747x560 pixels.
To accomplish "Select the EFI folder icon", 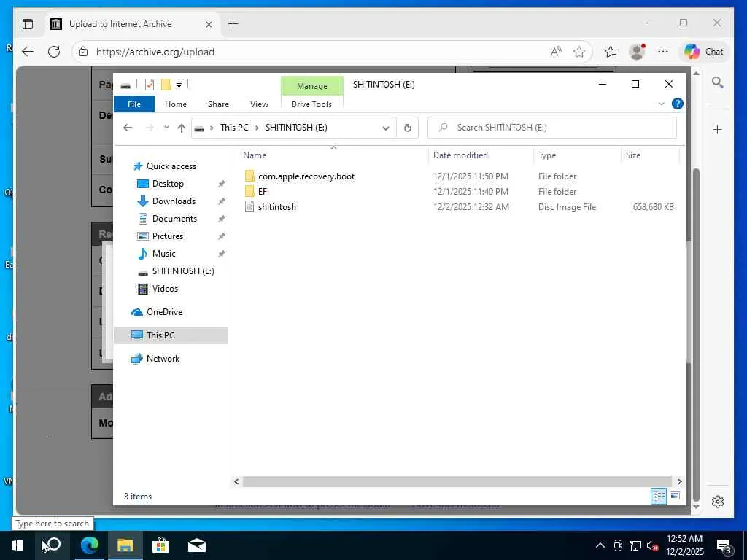I will point(249,192).
